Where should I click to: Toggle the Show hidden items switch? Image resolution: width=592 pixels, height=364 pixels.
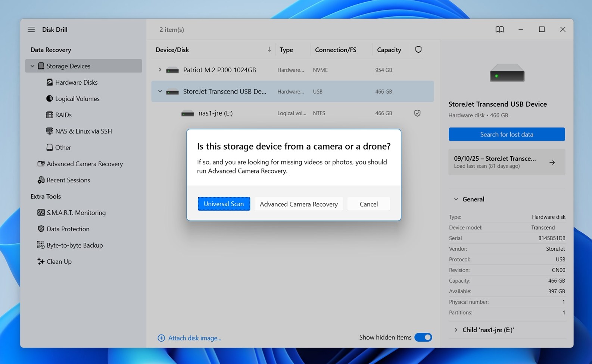(423, 338)
